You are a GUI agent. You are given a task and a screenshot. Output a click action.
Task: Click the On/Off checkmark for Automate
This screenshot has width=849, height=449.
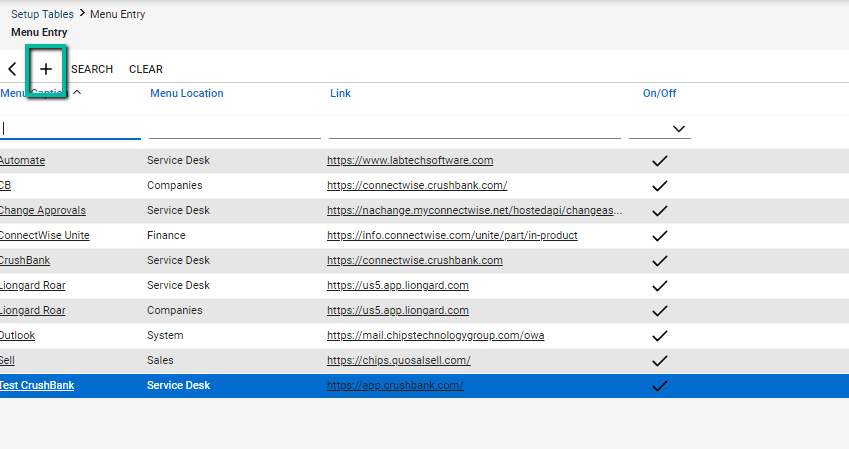coord(659,161)
